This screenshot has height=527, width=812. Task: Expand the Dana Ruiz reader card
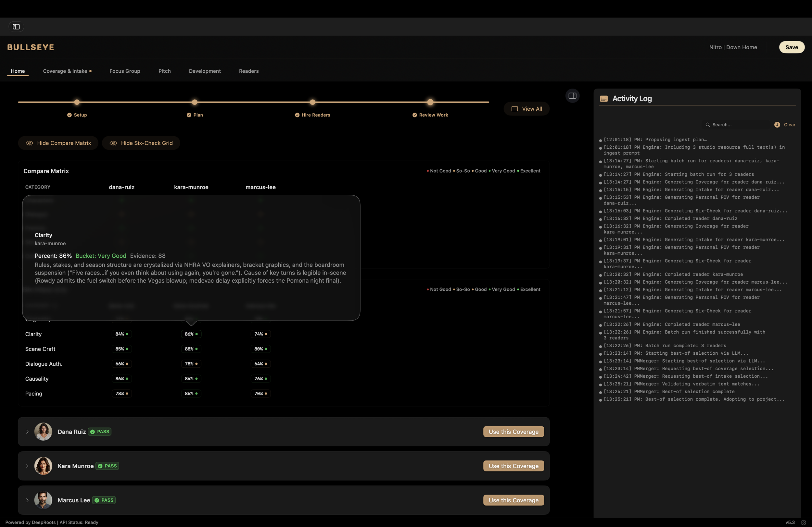pos(27,432)
